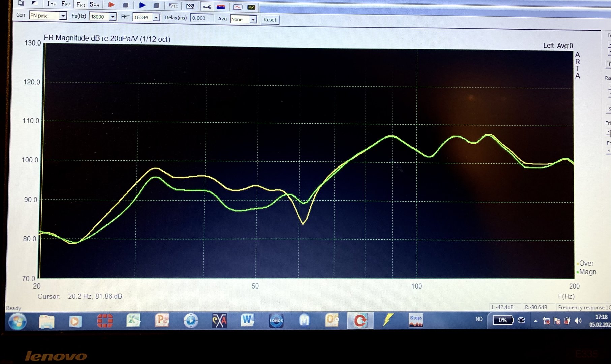Open Windows Explorer from the taskbar
Viewport: 611px width, 364px height.
47,321
